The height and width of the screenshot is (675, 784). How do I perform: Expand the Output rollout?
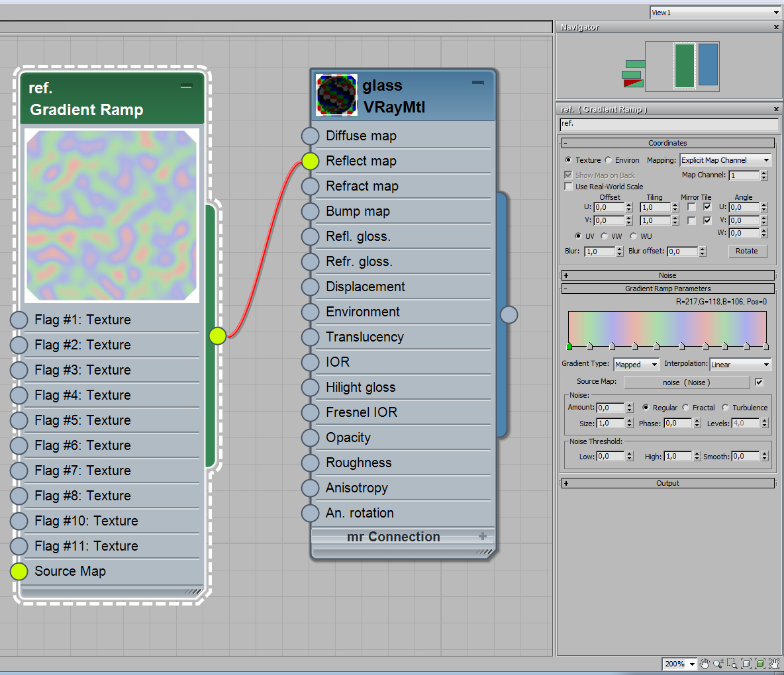click(x=667, y=483)
